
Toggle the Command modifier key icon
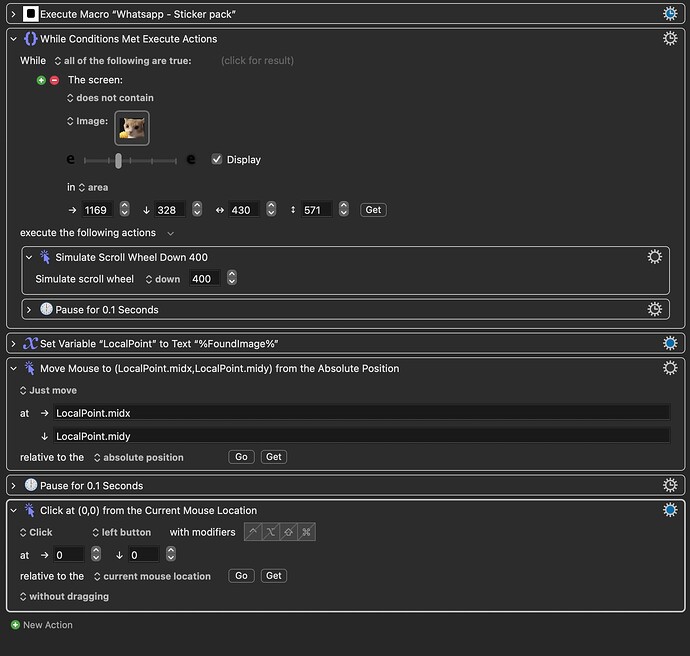(x=306, y=532)
